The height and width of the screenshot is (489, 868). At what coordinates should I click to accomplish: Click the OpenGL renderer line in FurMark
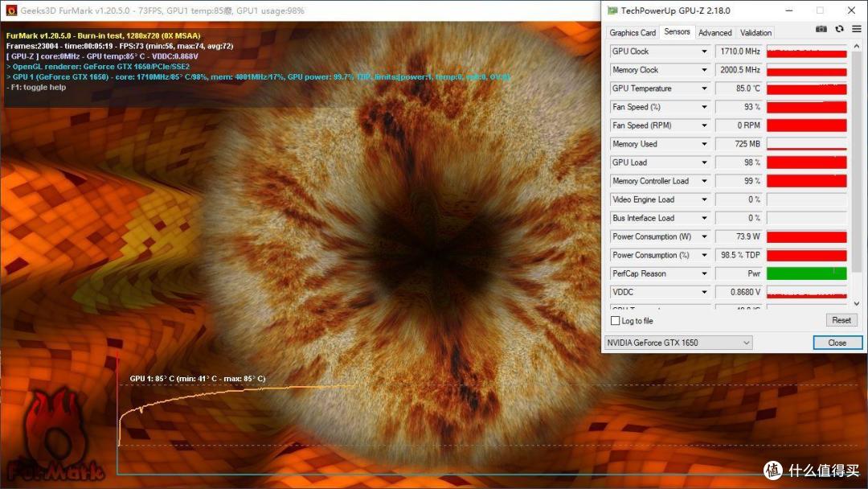click(x=98, y=67)
